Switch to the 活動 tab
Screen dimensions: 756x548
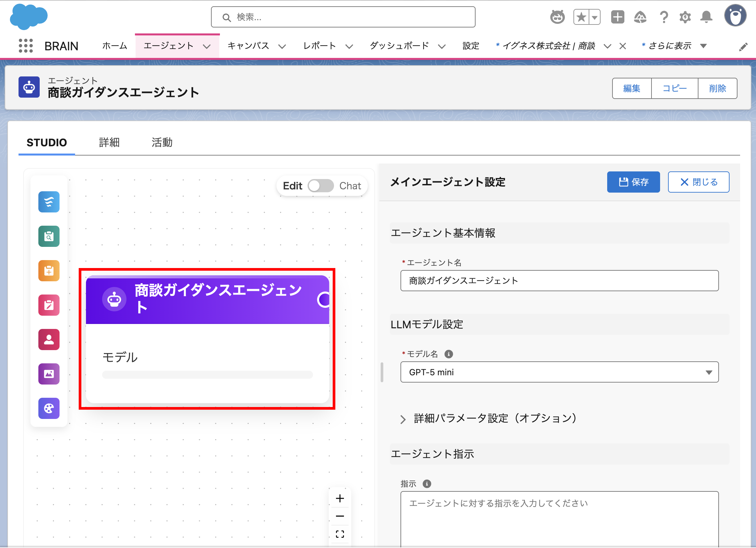(162, 142)
